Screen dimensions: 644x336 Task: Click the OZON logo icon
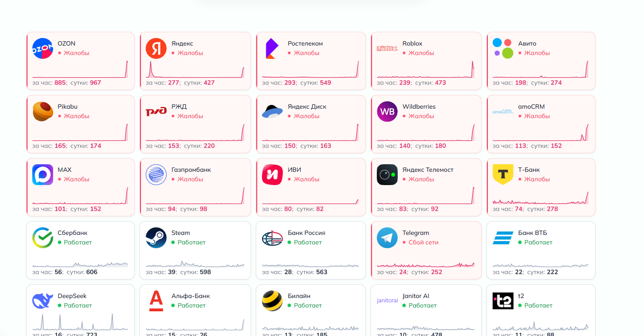coord(43,48)
